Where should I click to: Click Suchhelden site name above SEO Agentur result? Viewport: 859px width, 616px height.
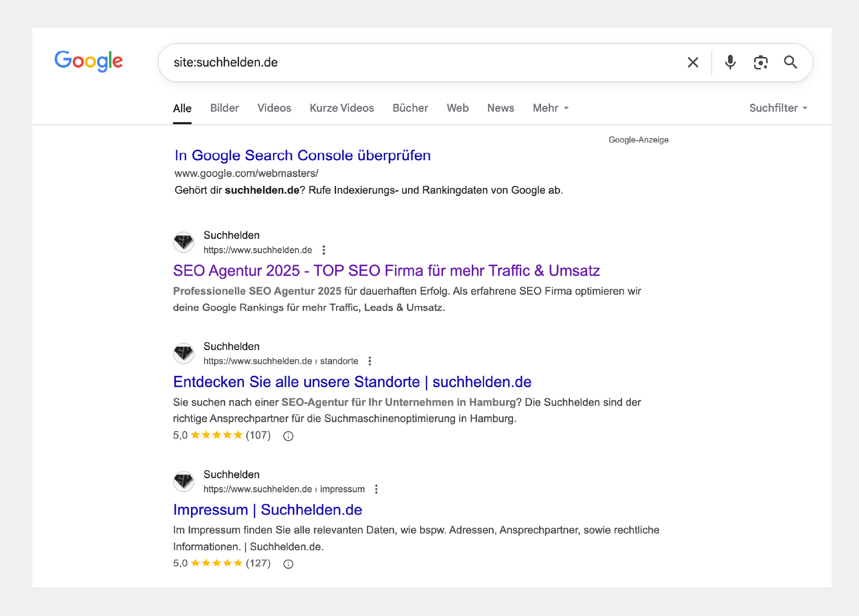click(231, 235)
